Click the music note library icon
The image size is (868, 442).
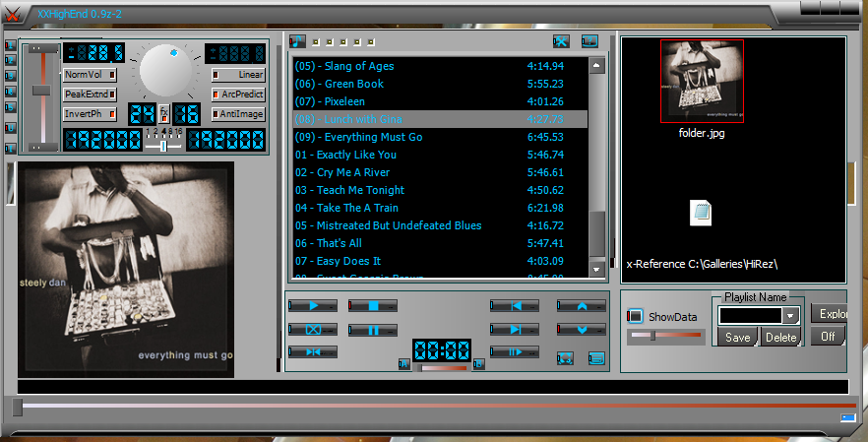pos(297,41)
